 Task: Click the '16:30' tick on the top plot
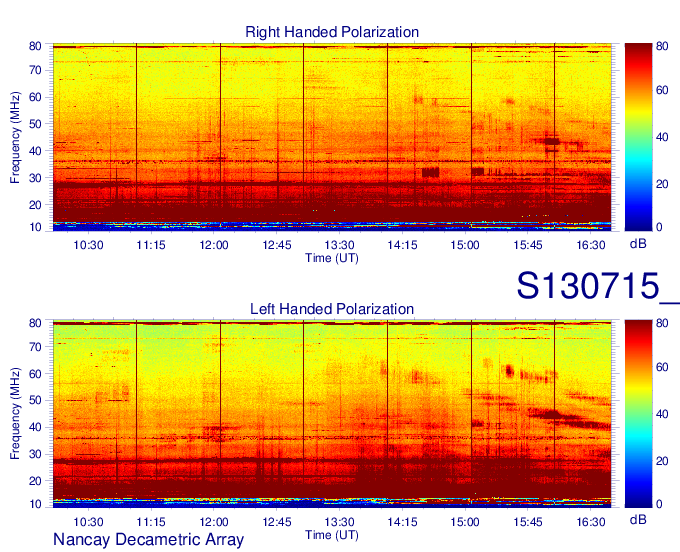(591, 245)
